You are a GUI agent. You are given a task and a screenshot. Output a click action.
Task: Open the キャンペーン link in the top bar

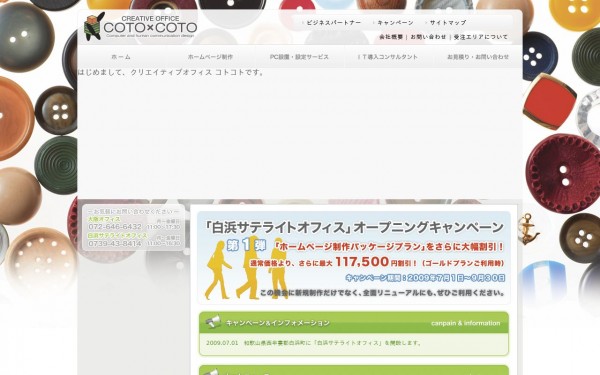point(395,23)
